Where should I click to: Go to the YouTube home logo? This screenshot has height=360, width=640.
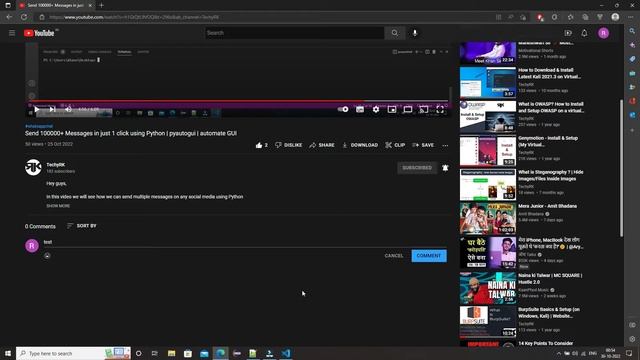[39, 33]
